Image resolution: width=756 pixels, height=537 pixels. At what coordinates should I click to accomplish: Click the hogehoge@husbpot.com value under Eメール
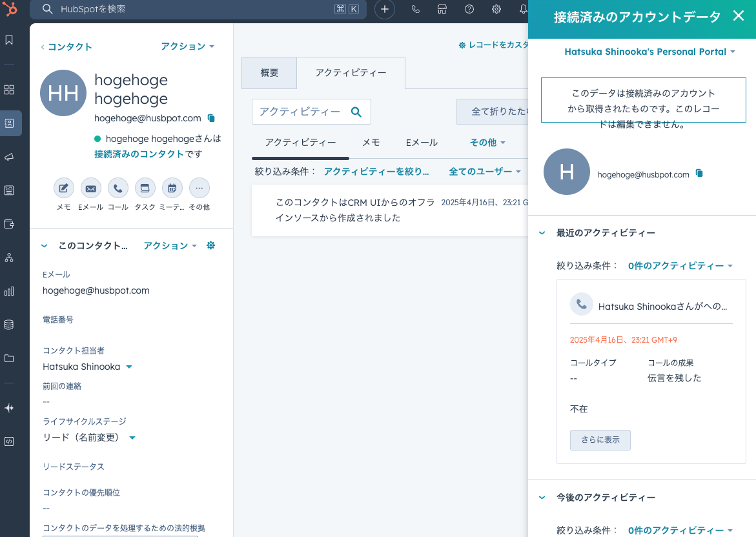[x=96, y=290]
